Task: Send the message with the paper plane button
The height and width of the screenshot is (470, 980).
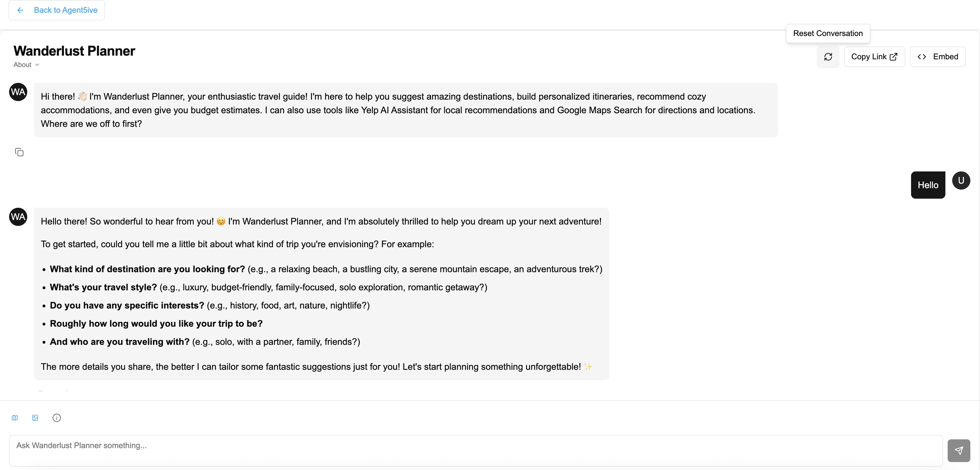Action: [x=958, y=451]
